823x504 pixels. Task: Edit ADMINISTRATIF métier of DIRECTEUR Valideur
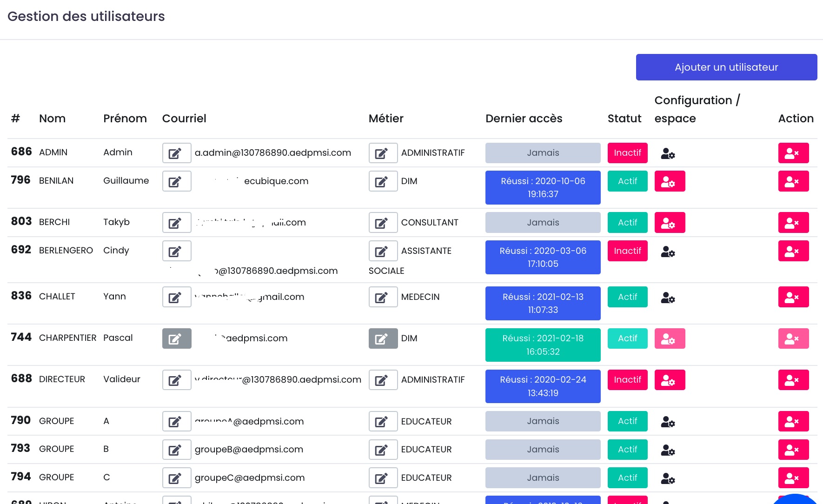point(383,380)
